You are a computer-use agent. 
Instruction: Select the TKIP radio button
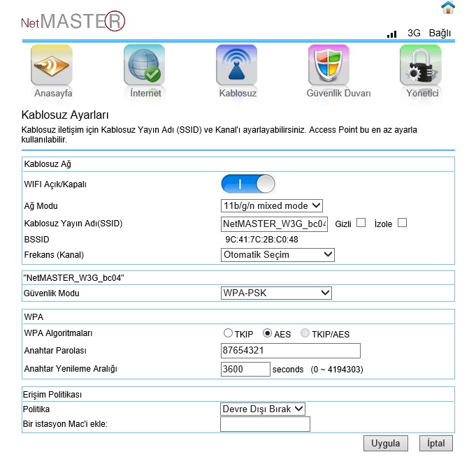[x=228, y=333]
